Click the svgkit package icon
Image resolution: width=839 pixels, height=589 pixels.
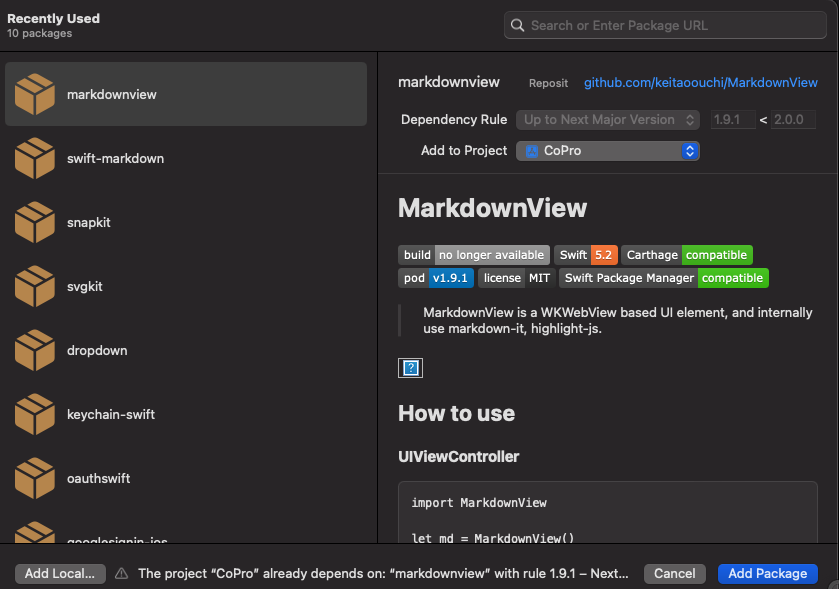tap(34, 287)
